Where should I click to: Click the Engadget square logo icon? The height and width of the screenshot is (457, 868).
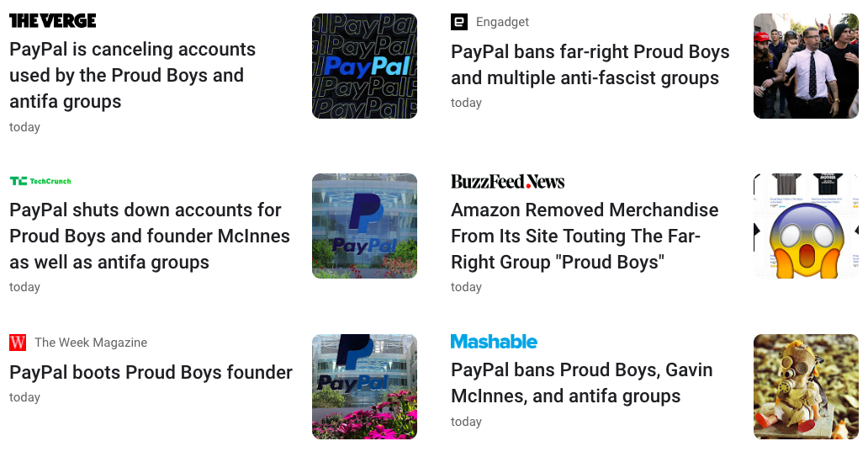pos(459,22)
